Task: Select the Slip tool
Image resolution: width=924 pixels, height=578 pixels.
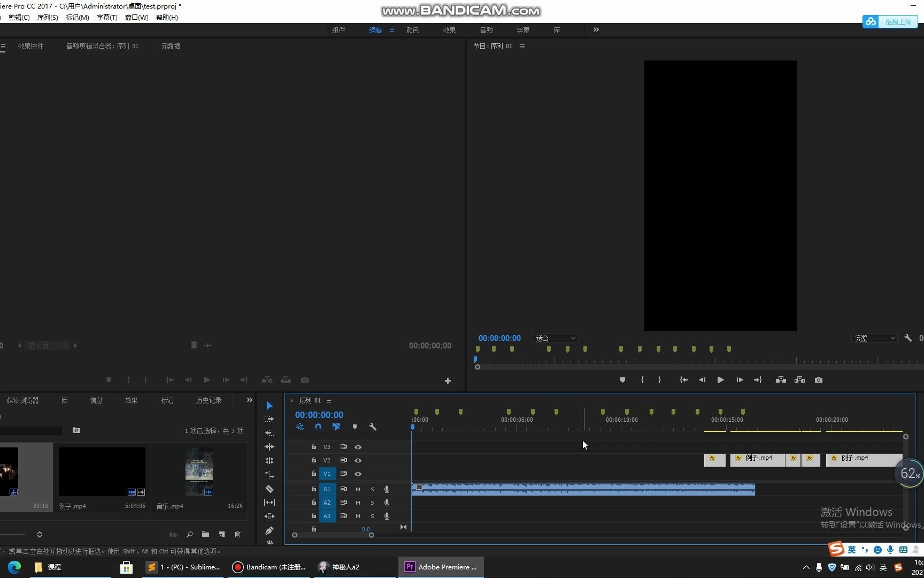Action: pyautogui.click(x=269, y=503)
